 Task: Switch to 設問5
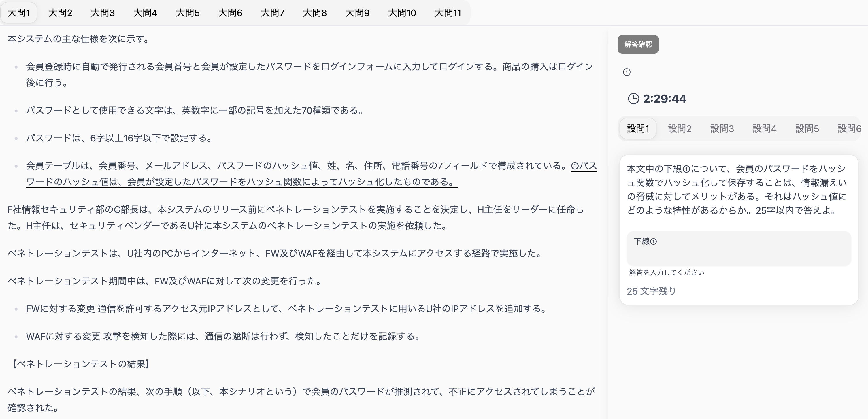[807, 129]
